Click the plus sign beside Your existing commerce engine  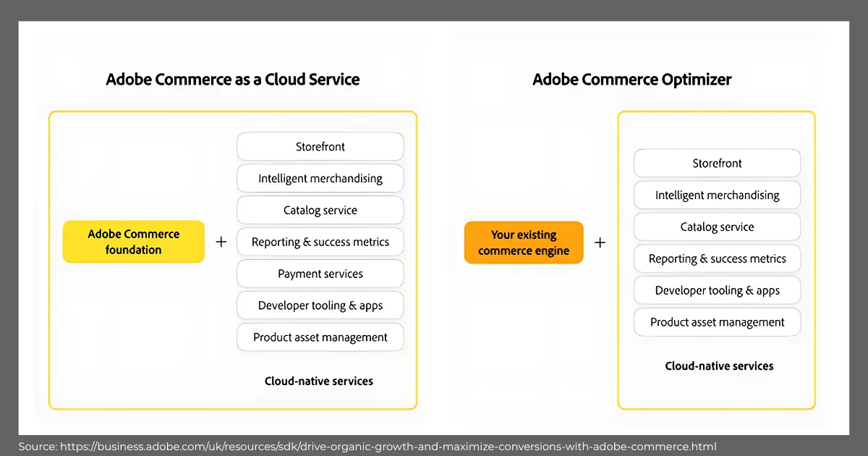[x=600, y=242]
